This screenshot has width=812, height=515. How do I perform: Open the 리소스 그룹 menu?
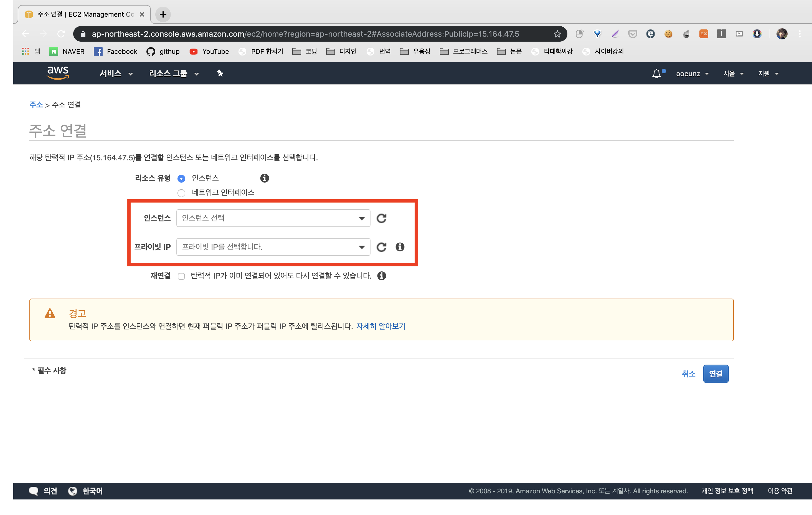pyautogui.click(x=174, y=74)
